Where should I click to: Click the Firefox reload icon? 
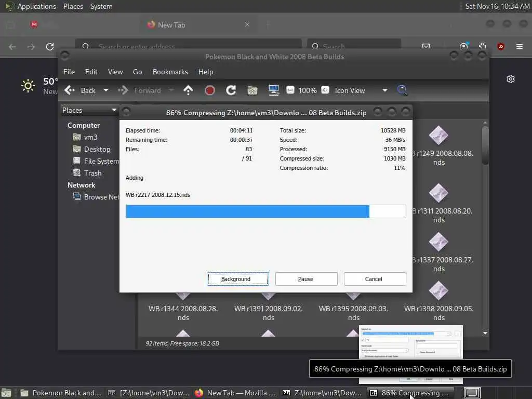[x=50, y=46]
